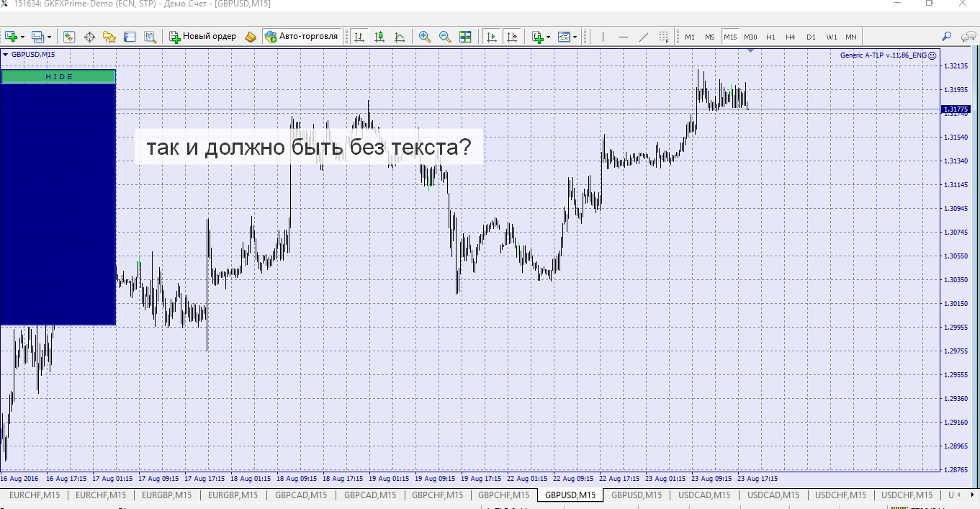Open the first USDCHF,M15 chart tab
This screenshot has width=980, height=509.
tap(840, 495)
